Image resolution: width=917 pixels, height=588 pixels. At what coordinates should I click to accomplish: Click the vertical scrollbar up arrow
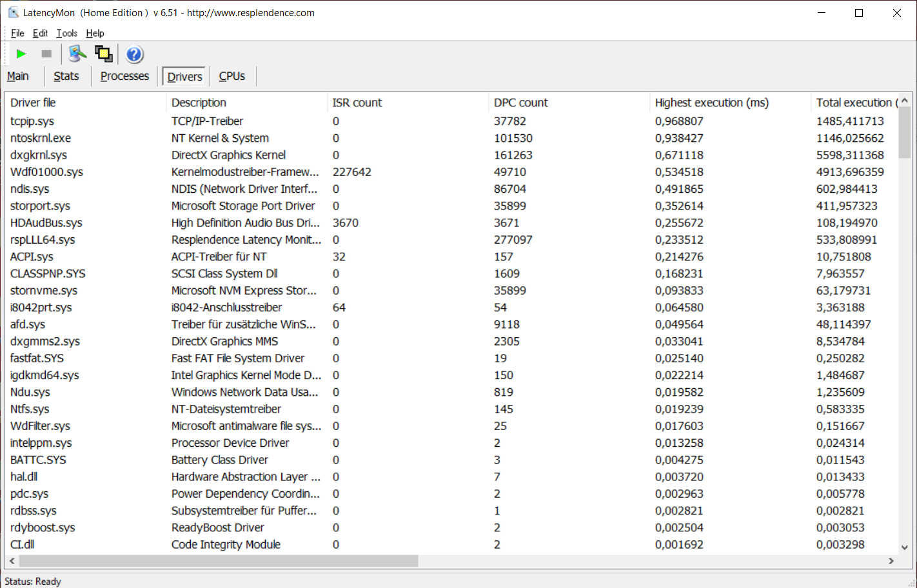[x=905, y=100]
